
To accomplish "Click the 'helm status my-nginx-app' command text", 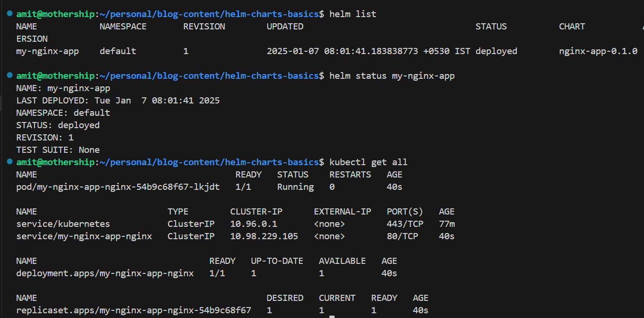I will tap(392, 76).
